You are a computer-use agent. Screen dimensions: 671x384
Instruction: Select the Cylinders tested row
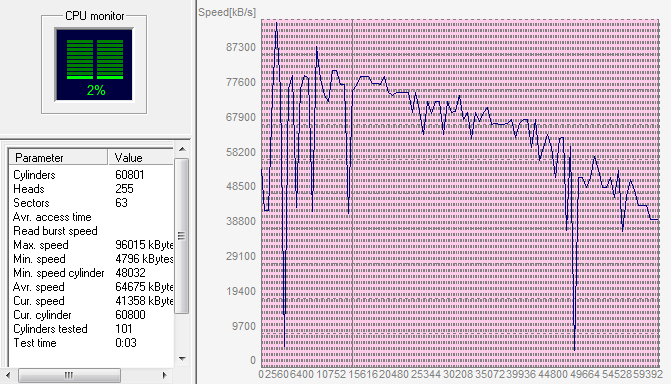tap(92, 329)
